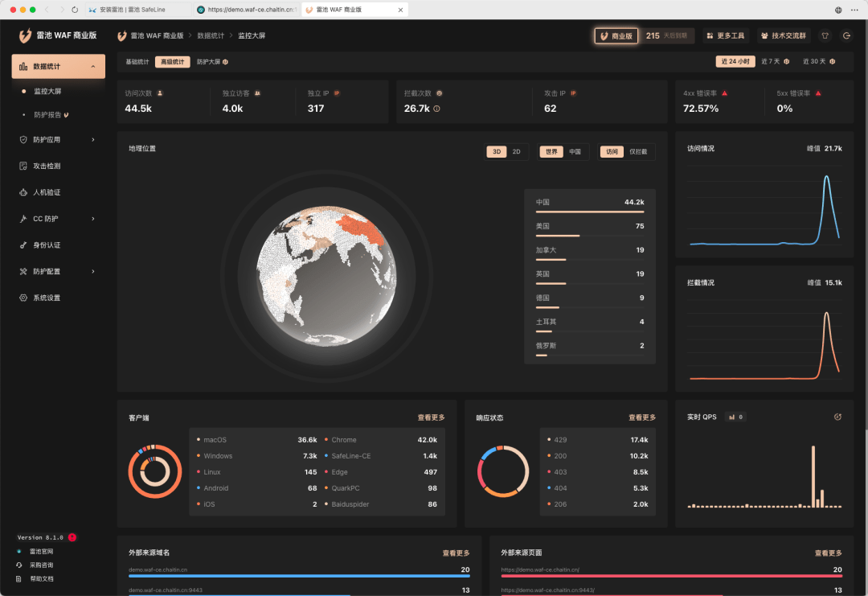Click the blue demo.waf-ce.chaitin.cn domain bar
868x596 pixels.
[299, 576]
